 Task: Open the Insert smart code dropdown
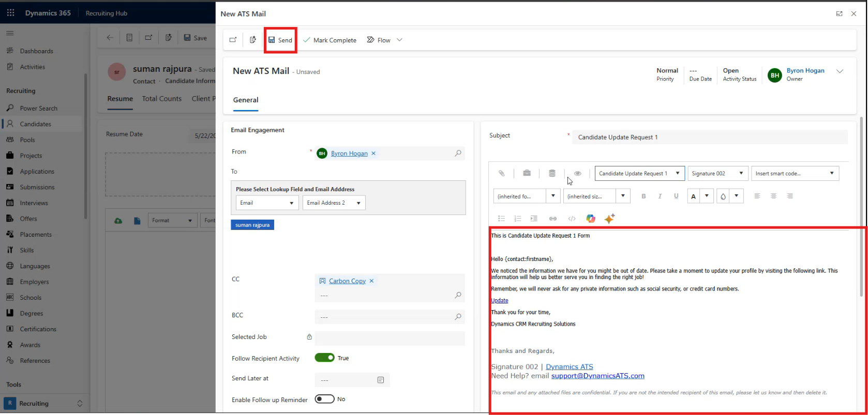(x=795, y=173)
